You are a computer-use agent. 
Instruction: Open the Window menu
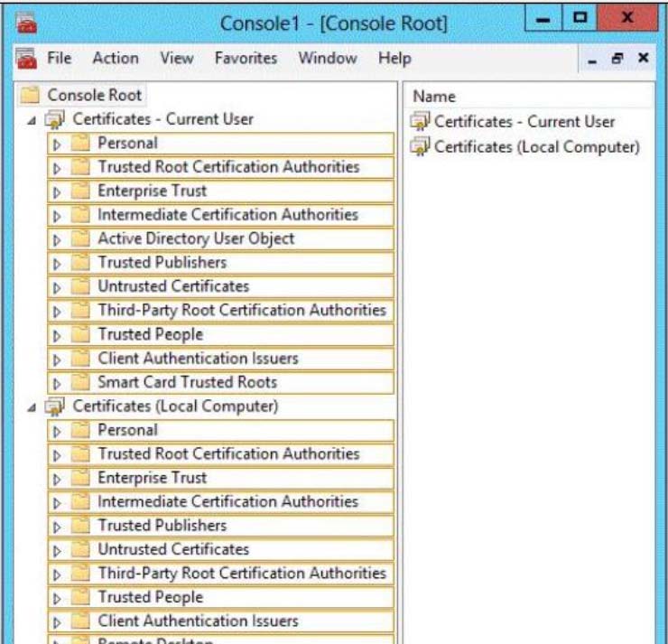pyautogui.click(x=328, y=58)
